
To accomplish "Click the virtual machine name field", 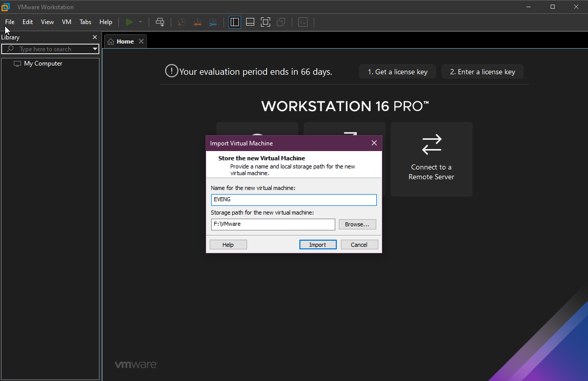I will pos(294,200).
